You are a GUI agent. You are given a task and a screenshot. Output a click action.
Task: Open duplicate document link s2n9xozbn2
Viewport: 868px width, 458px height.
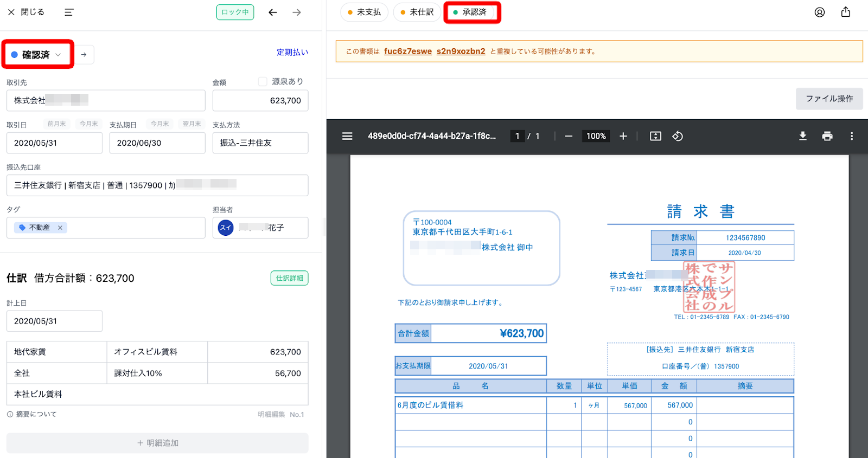[x=461, y=51]
